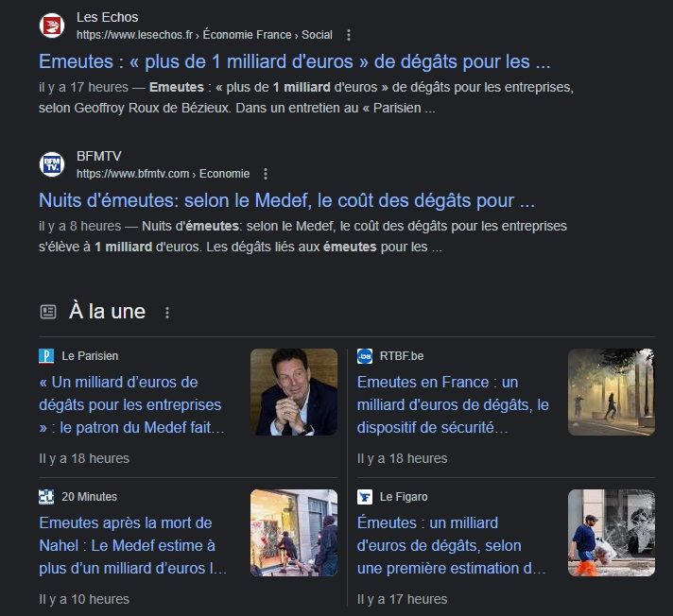
Task: Click the 20 Minutes source name
Action: 89,497
